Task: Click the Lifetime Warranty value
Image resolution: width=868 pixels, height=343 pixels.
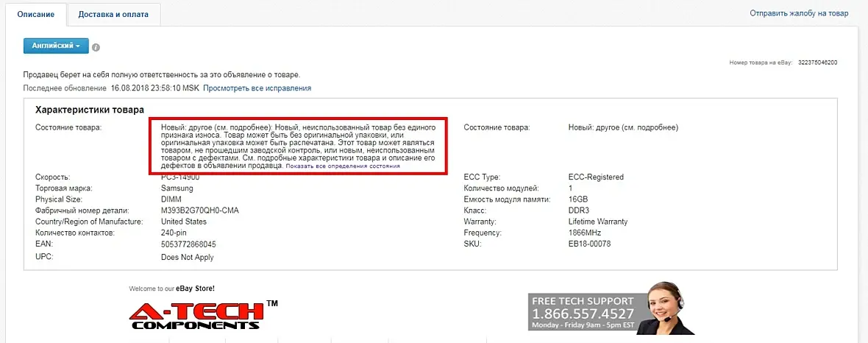Action: 598,222
